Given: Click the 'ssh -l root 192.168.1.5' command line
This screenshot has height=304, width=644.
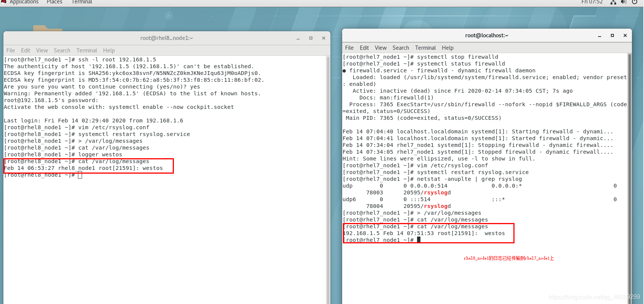Looking at the screenshot, I should point(80,60).
